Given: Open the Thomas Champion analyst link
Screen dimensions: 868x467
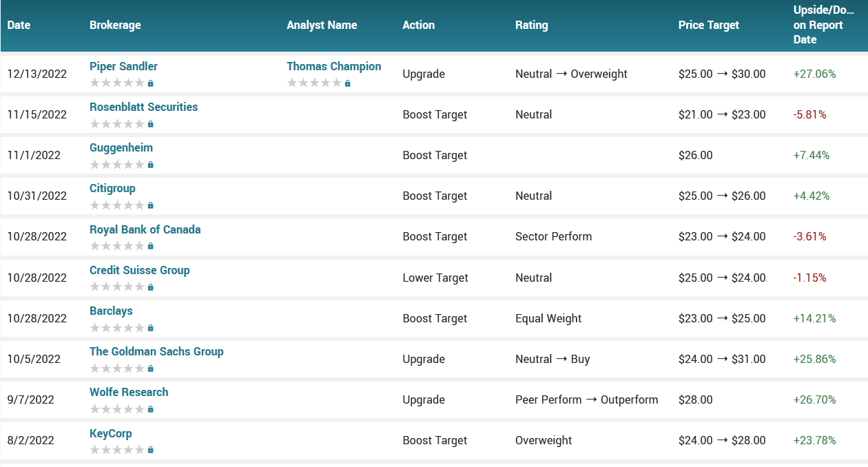Looking at the screenshot, I should pyautogui.click(x=334, y=66).
